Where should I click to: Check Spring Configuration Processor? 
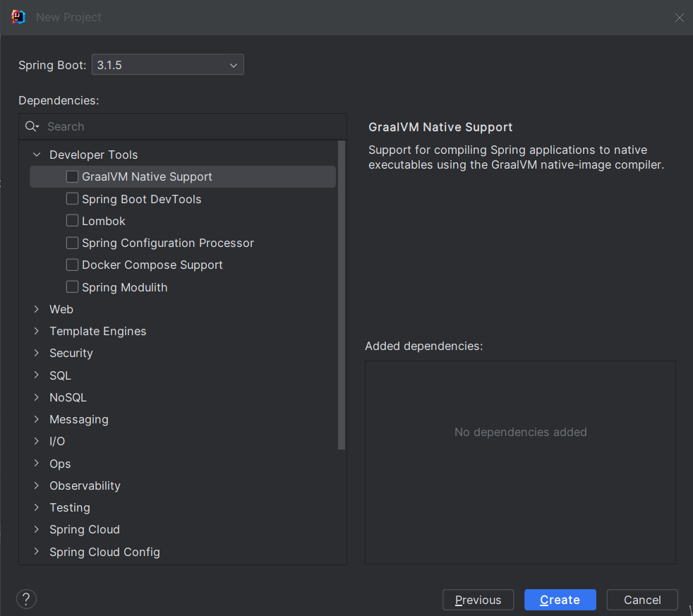click(x=72, y=243)
